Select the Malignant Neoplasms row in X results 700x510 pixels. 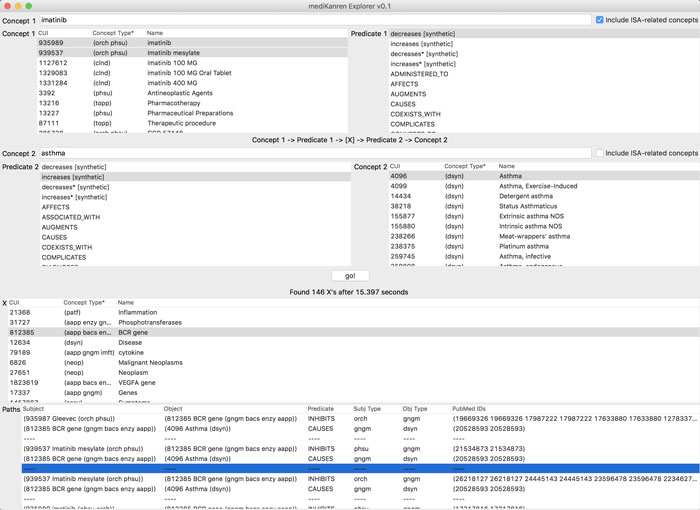(x=152, y=362)
